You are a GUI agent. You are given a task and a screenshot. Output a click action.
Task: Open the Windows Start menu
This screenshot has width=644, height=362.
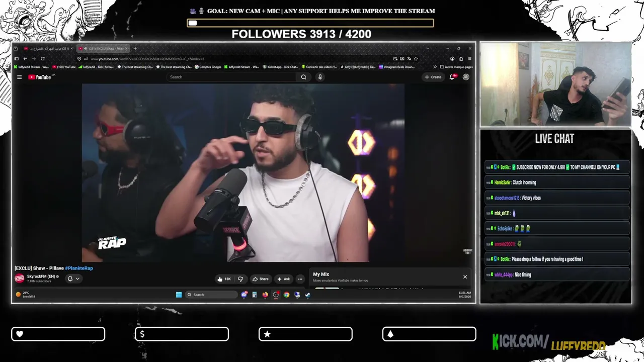(x=179, y=295)
